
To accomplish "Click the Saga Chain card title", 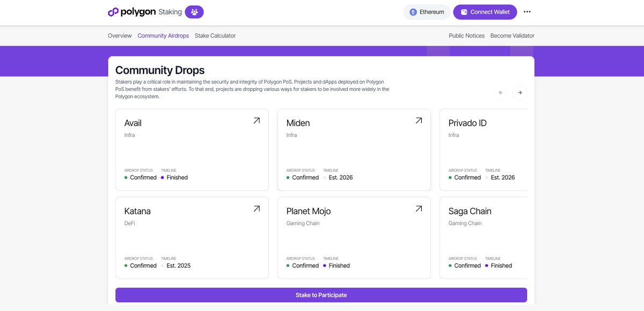I will (470, 211).
